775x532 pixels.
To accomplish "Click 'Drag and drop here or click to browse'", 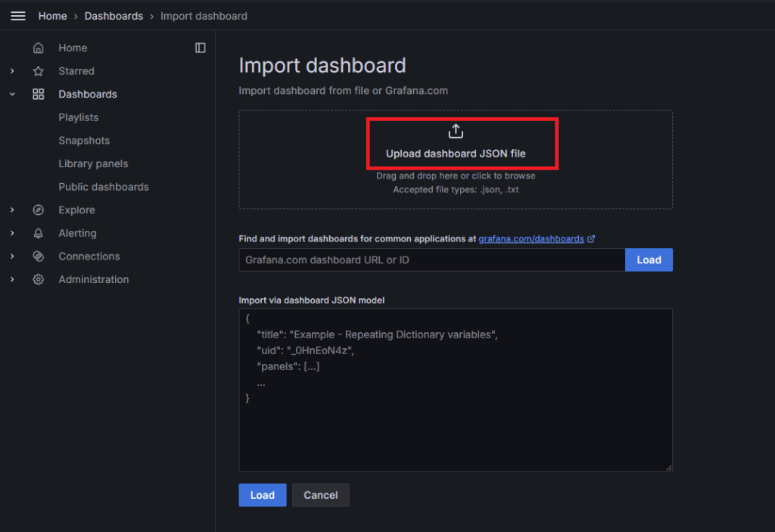I will [x=456, y=176].
